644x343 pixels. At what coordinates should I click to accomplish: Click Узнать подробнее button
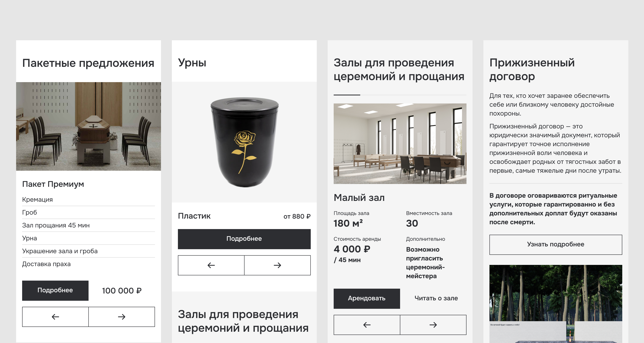(x=556, y=245)
